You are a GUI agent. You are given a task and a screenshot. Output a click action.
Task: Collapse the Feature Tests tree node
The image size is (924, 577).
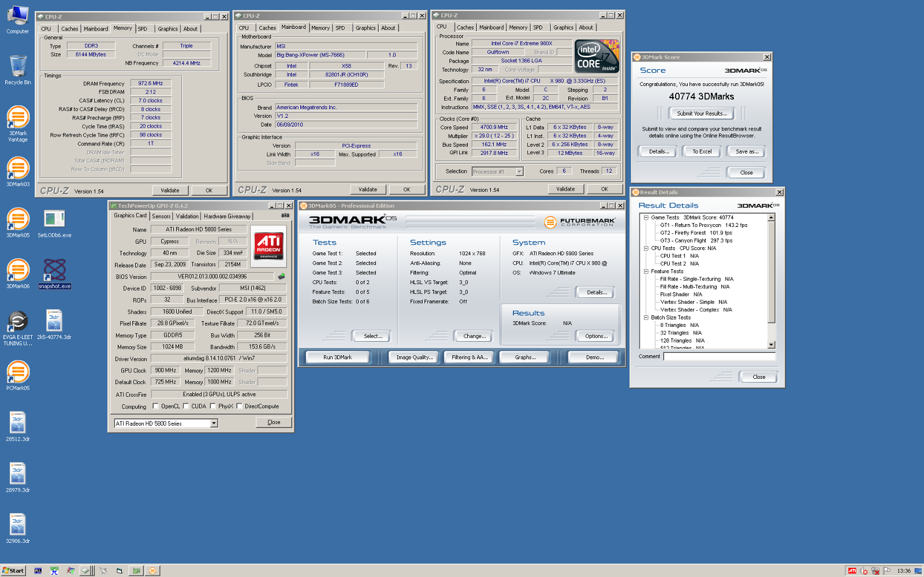coord(646,271)
